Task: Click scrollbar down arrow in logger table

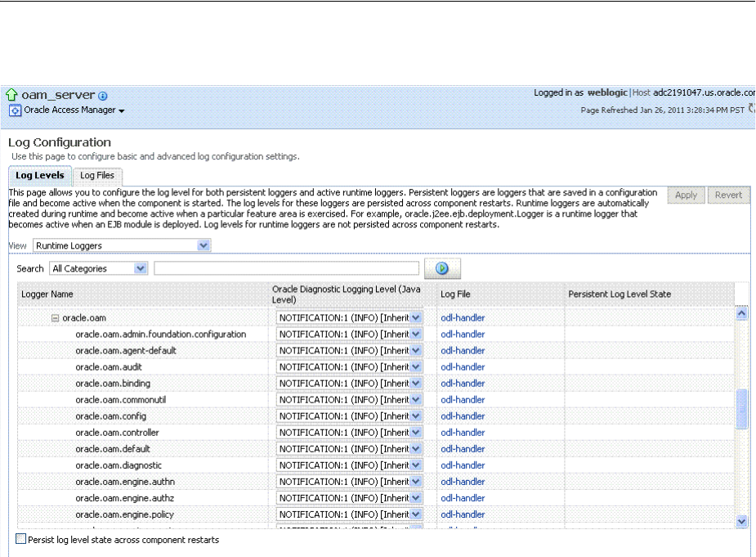Action: pos(741,520)
